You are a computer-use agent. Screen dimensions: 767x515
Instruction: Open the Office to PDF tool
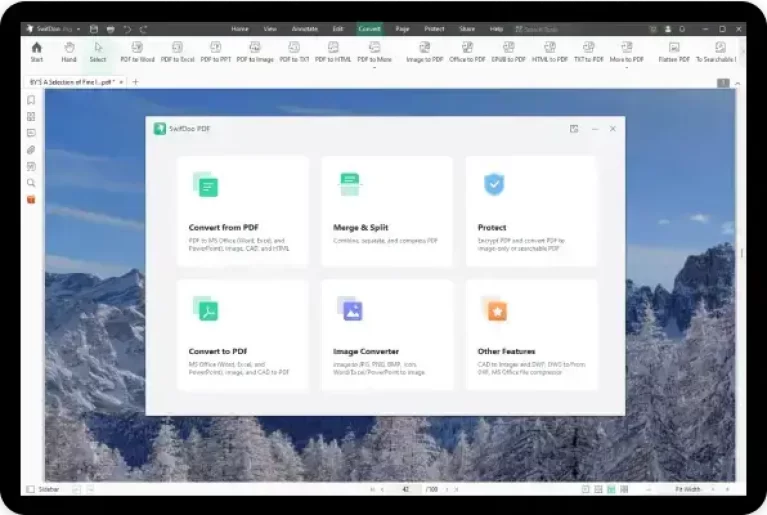click(x=467, y=52)
